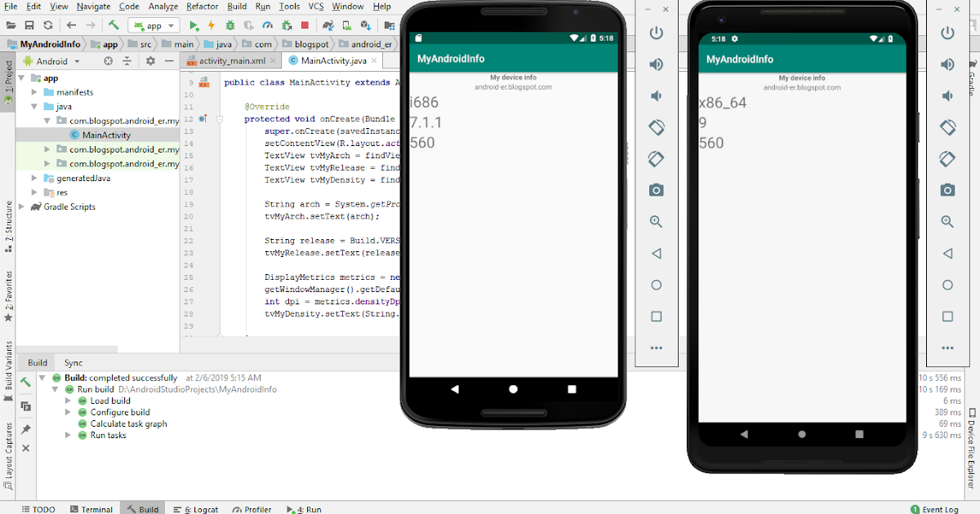
Task: Rotate the emulator counterclockwise
Action: 657,127
